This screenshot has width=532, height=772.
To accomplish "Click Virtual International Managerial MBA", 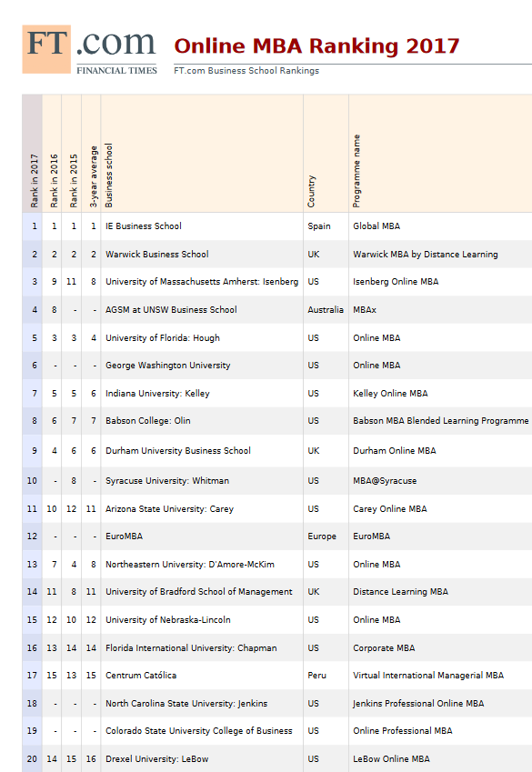I will (x=428, y=675).
